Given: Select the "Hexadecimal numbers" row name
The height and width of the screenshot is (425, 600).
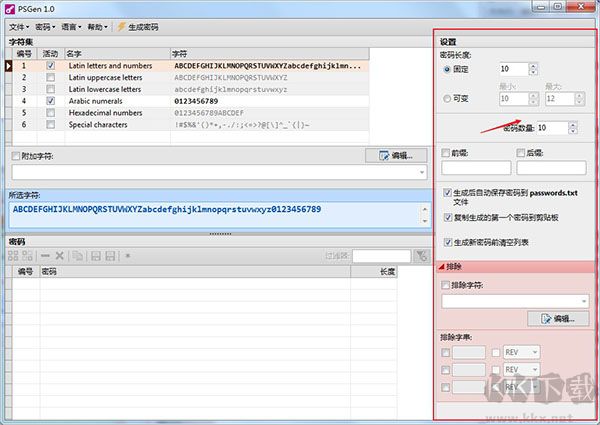Looking at the screenshot, I should tap(105, 113).
